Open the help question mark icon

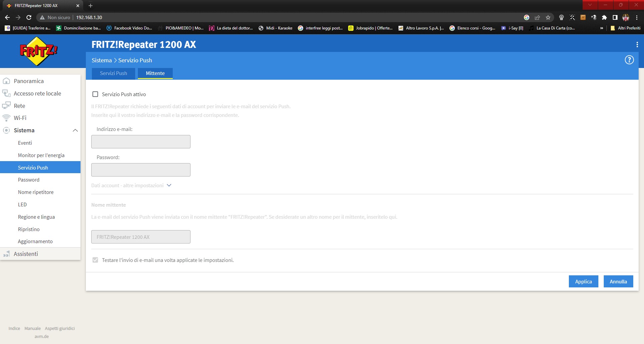[x=629, y=60]
